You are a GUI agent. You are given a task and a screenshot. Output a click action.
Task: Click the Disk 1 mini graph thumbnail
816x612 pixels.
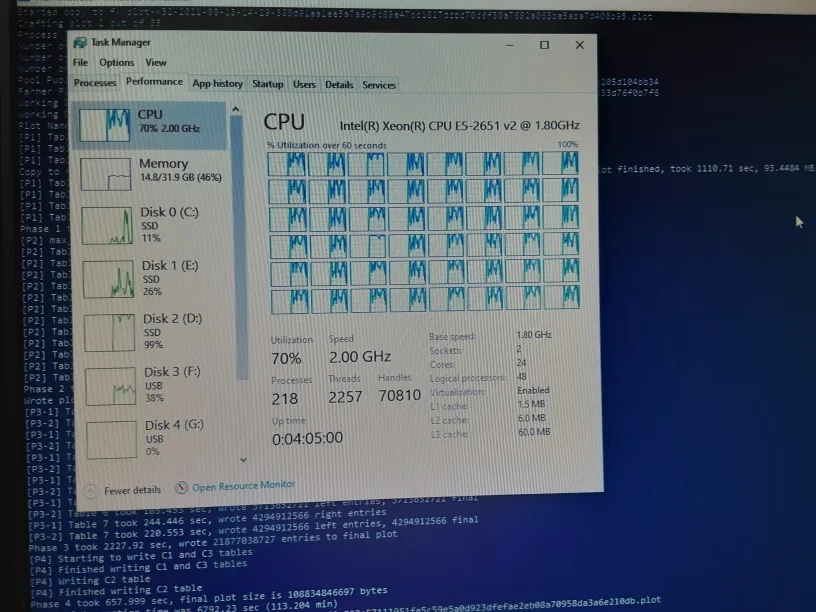coord(108,279)
